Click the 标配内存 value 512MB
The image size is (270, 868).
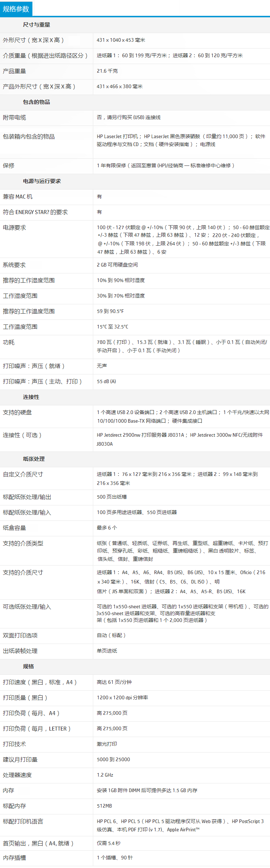104,806
